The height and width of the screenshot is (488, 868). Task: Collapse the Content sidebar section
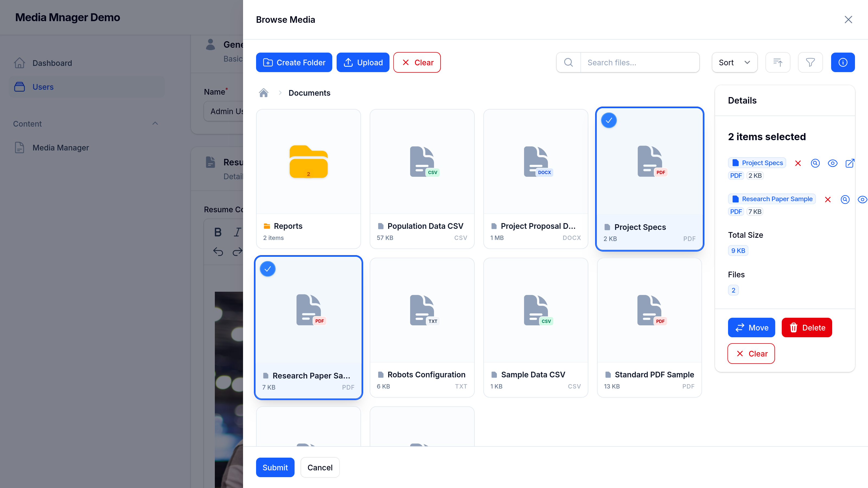pos(155,124)
